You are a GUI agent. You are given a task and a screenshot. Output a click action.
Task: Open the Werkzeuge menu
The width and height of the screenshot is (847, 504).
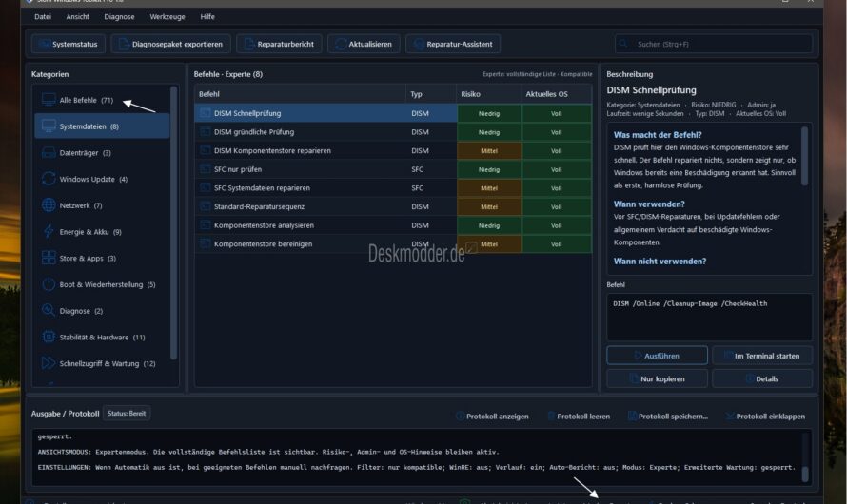167,17
